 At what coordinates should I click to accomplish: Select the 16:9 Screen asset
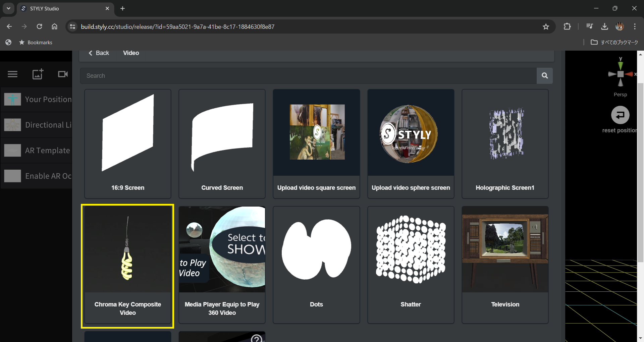point(128,144)
